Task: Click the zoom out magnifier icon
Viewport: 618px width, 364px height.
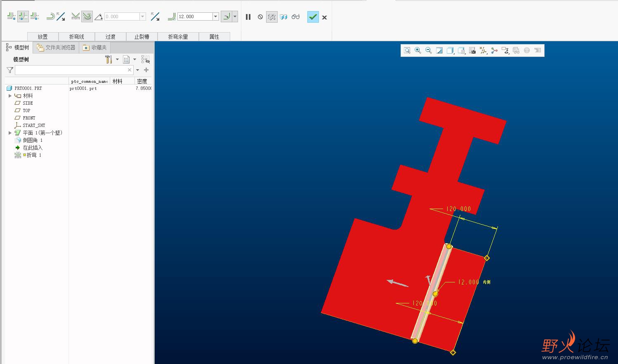Action: pyautogui.click(x=429, y=50)
